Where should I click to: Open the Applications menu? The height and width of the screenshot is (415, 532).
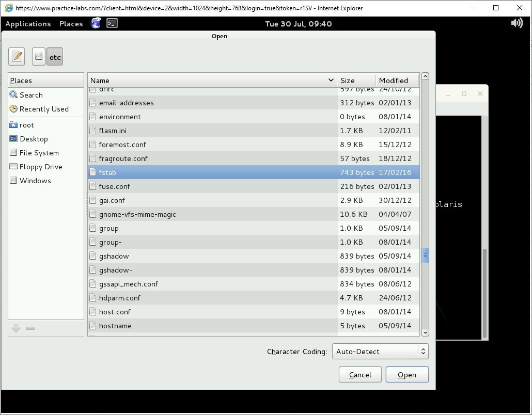[x=28, y=24]
